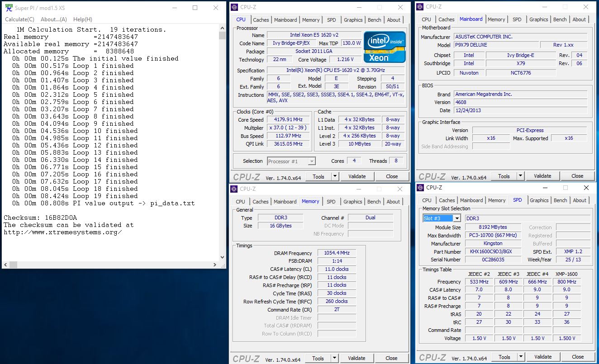The image size is (599, 364).
Task: Switch to CPU tab in the Memory window
Action: click(240, 202)
